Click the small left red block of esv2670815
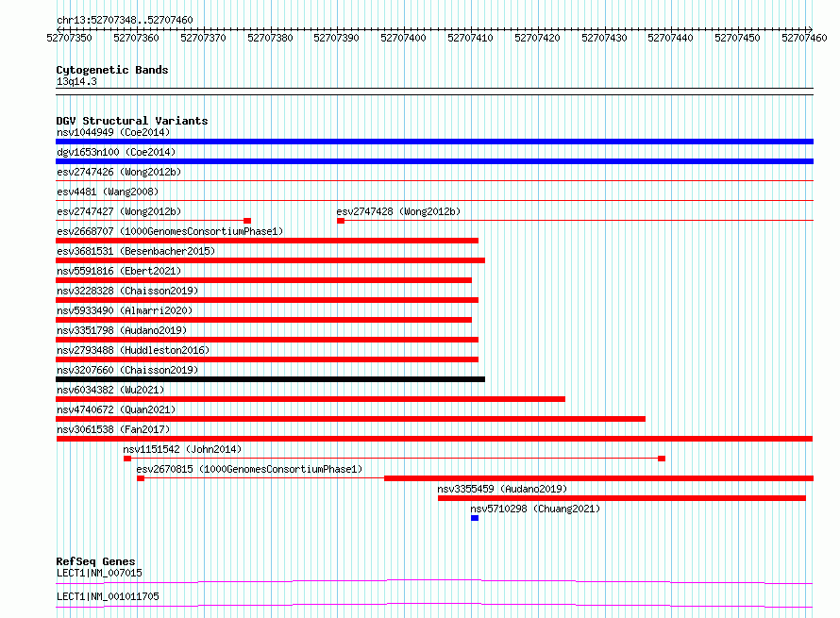The width and height of the screenshot is (840, 618). tap(141, 478)
